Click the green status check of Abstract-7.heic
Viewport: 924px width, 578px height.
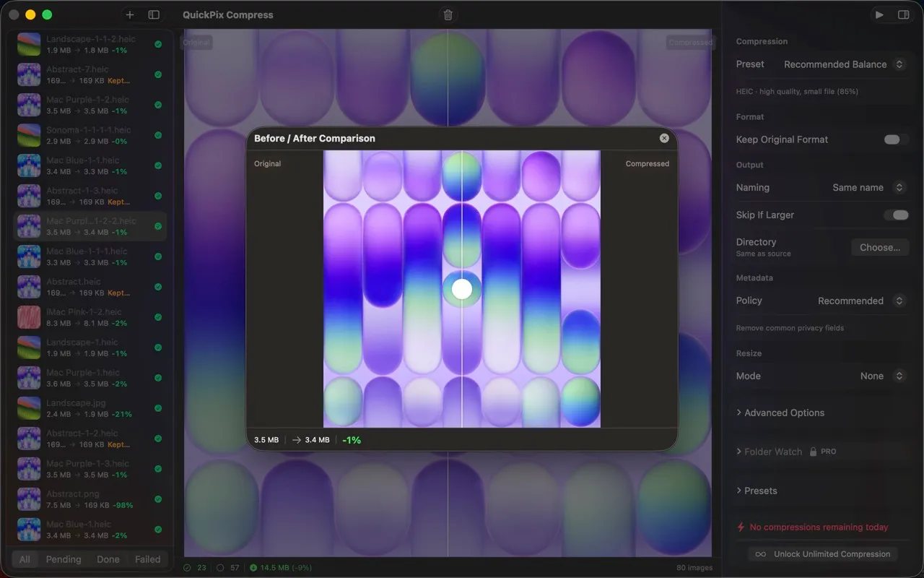pos(158,74)
